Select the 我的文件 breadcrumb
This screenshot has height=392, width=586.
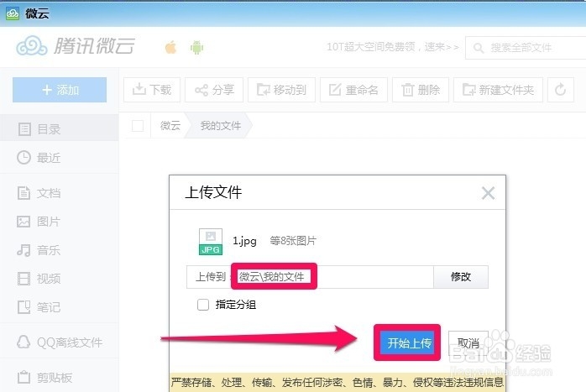[221, 126]
